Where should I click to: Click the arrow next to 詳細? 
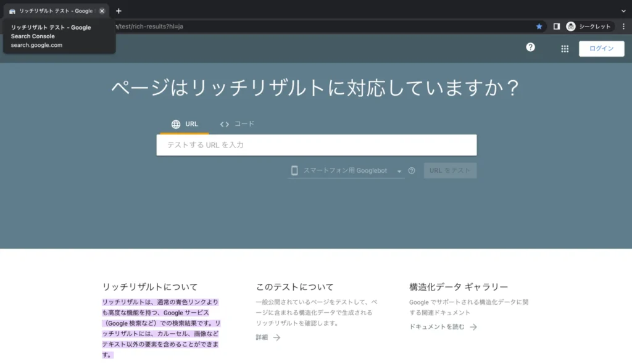[x=276, y=337]
